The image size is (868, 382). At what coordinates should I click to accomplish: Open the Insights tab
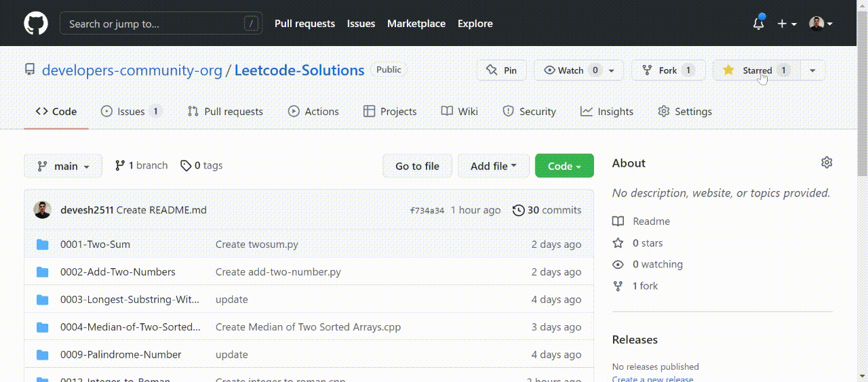coord(607,112)
